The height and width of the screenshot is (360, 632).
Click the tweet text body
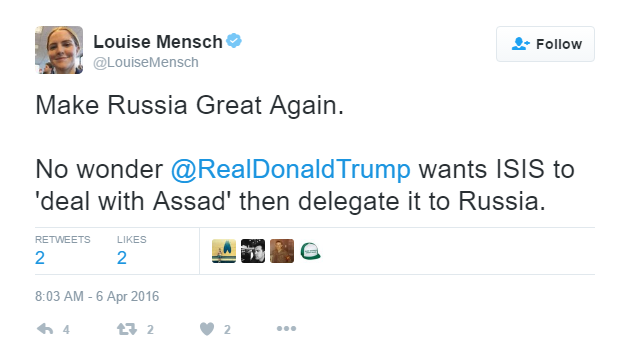pyautogui.click(x=305, y=153)
